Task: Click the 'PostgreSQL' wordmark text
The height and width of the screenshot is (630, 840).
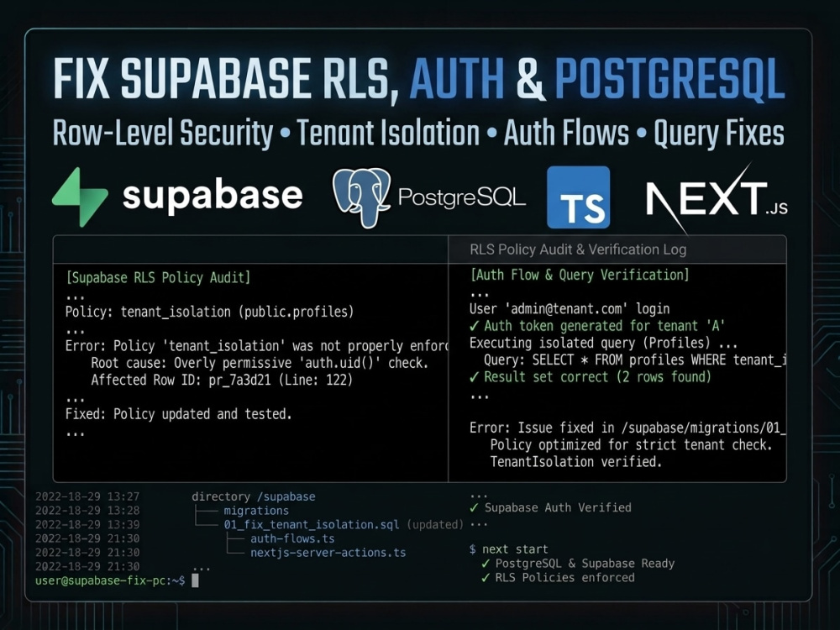Action: (462, 197)
